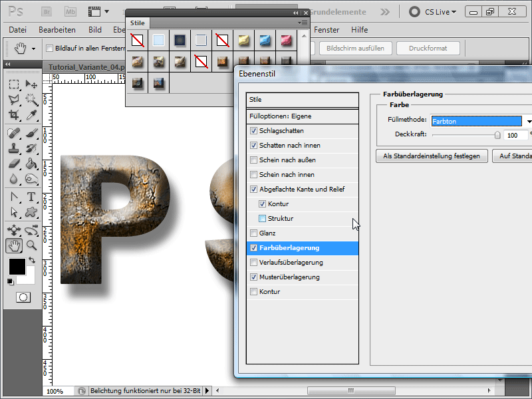Select the Crop tool
This screenshot has height=399, width=532.
pos(13,115)
